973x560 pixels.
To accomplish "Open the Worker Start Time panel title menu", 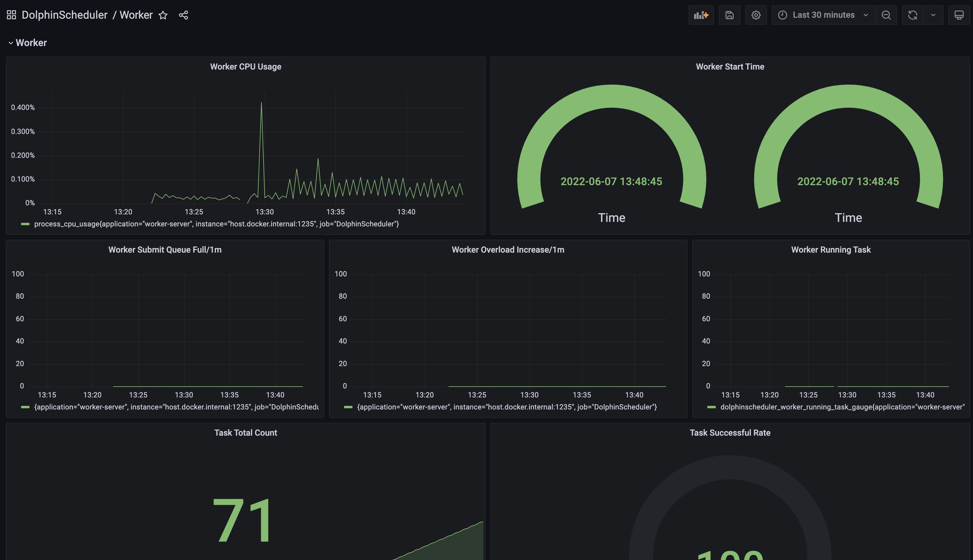I will [x=730, y=67].
